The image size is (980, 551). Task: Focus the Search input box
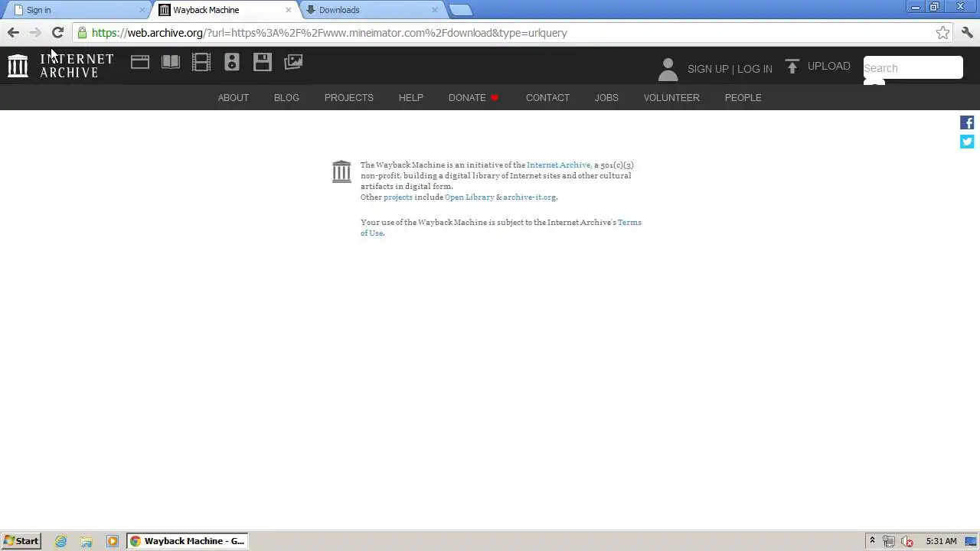click(913, 67)
